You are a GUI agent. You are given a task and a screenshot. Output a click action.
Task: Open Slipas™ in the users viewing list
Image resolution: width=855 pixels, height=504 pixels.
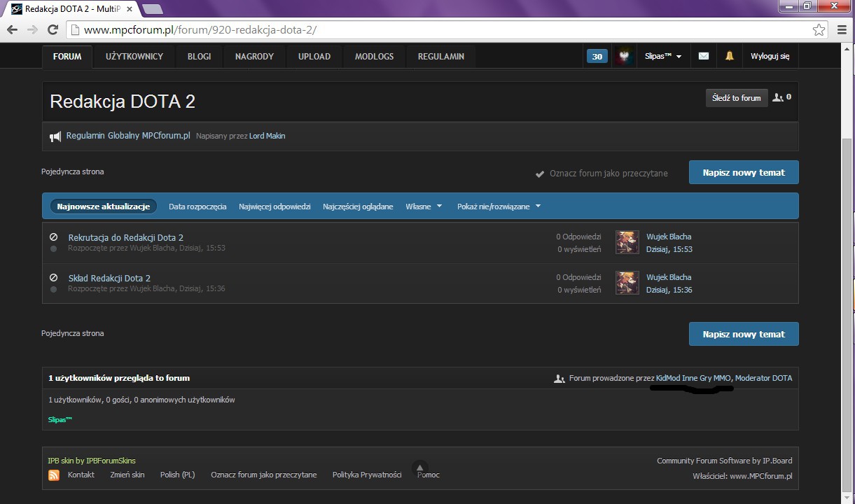pyautogui.click(x=60, y=419)
